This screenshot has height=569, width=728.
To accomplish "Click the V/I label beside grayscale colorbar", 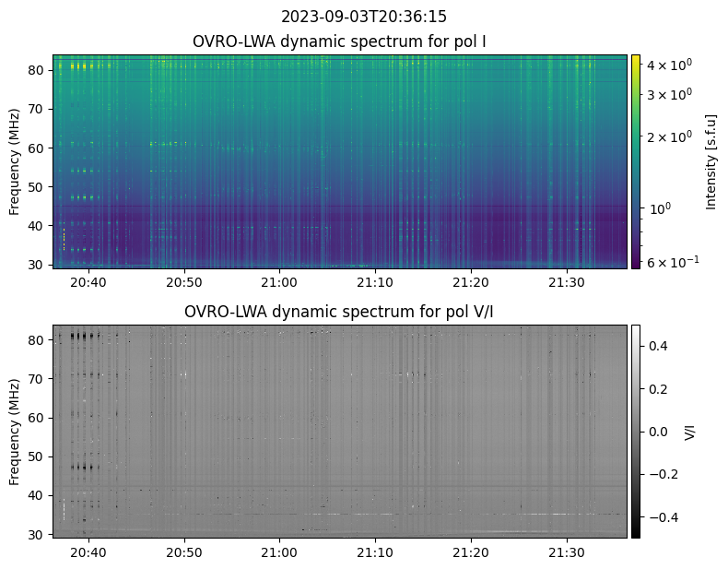I will coord(690,432).
